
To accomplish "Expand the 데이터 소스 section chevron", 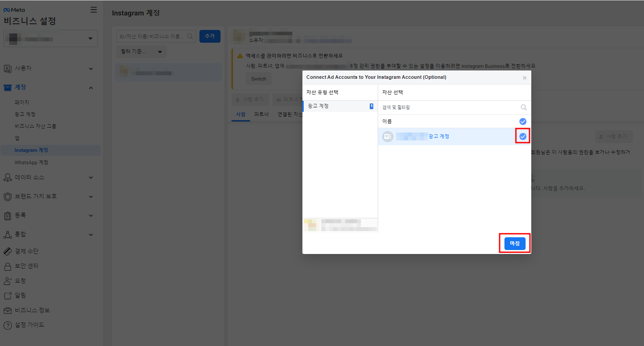I will 91,177.
